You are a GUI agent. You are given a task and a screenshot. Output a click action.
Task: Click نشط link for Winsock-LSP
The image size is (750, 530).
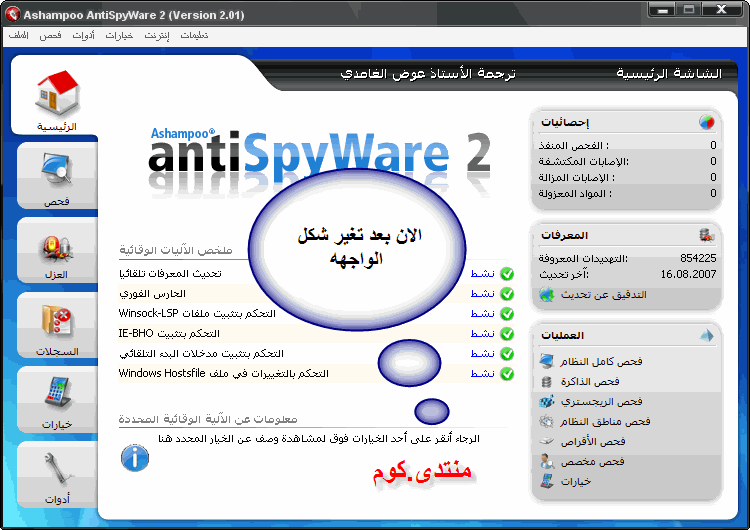[x=482, y=314]
